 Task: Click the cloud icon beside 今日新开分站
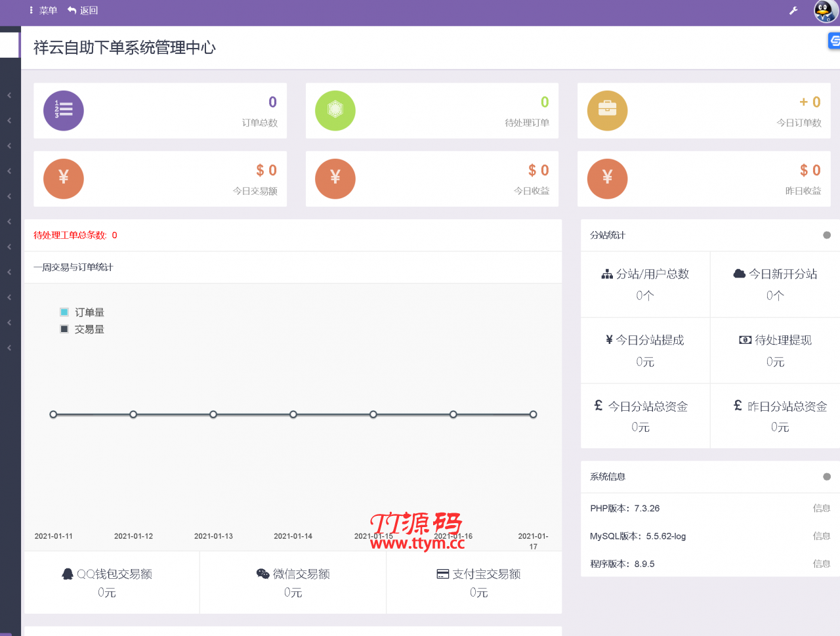pyautogui.click(x=739, y=274)
